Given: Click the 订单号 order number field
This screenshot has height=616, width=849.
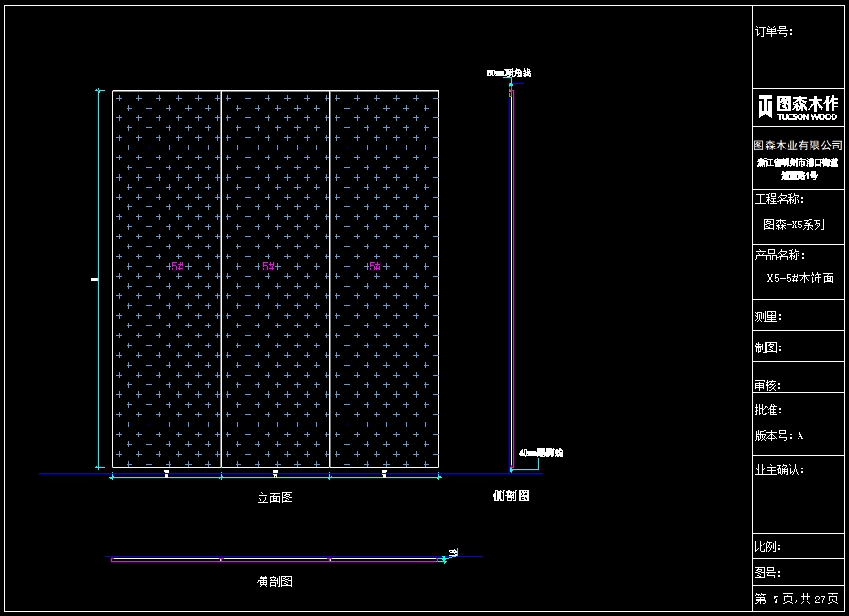Looking at the screenshot, I should point(775,31).
